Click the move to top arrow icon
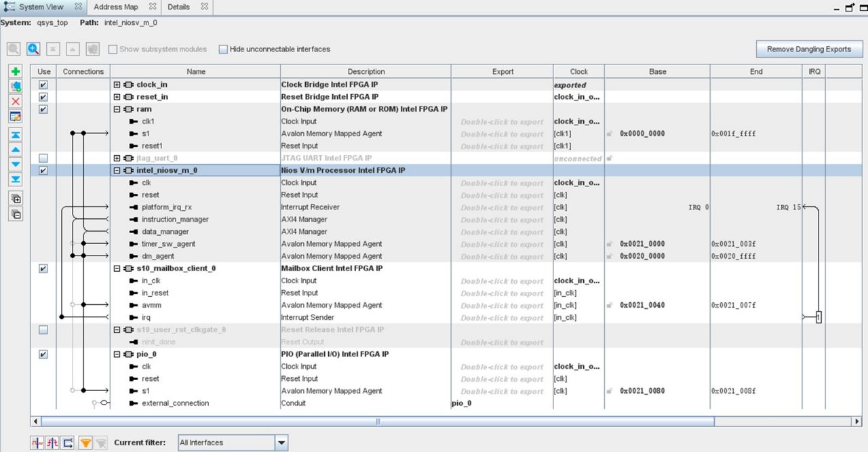This screenshot has width=868, height=452. (16, 135)
